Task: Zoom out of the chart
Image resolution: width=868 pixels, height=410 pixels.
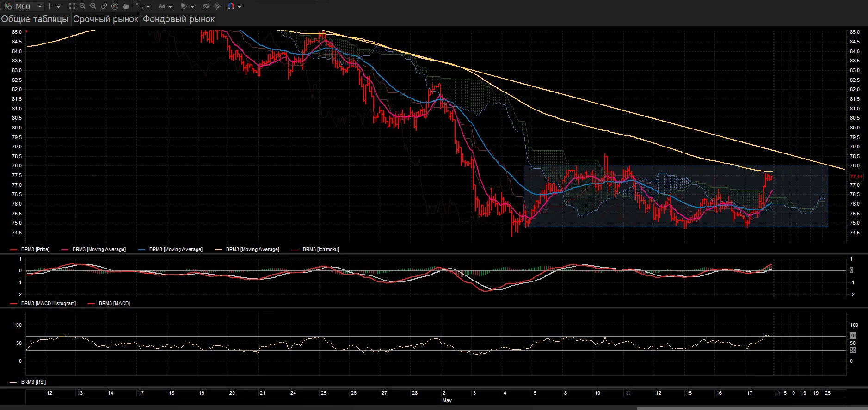Action: pyautogui.click(x=93, y=6)
